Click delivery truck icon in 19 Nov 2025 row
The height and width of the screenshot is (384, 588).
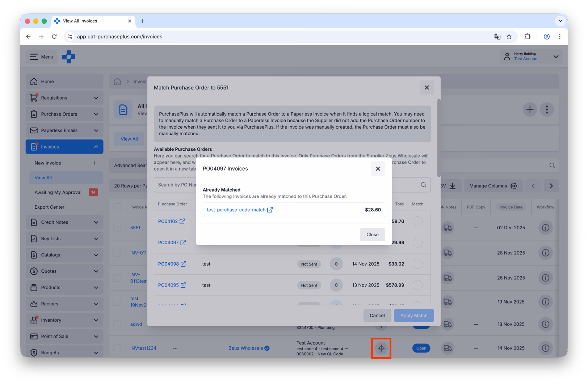click(448, 302)
